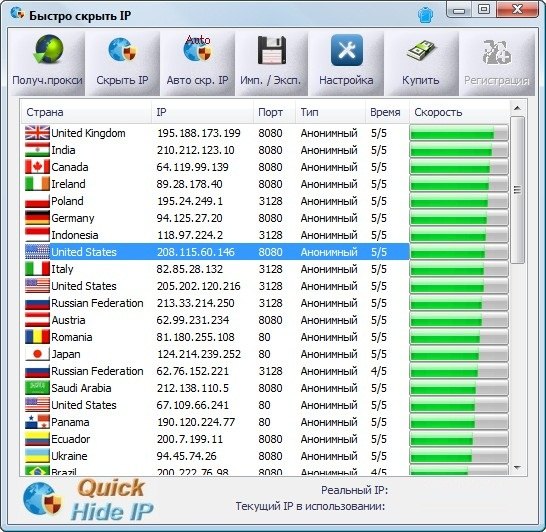546x532 pixels.
Task: Click the Poland flag icon
Action: click(x=37, y=201)
